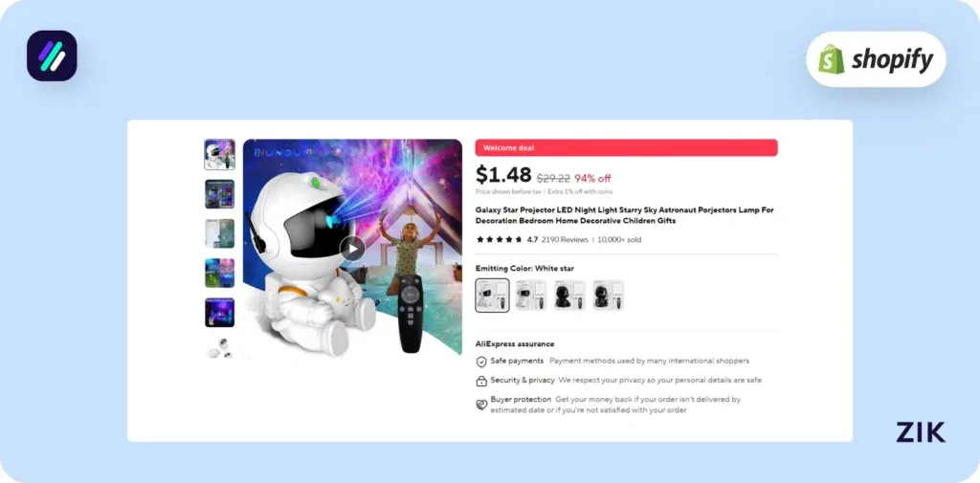The height and width of the screenshot is (483, 980).
Task: Select the White star color option
Action: pyautogui.click(x=493, y=295)
